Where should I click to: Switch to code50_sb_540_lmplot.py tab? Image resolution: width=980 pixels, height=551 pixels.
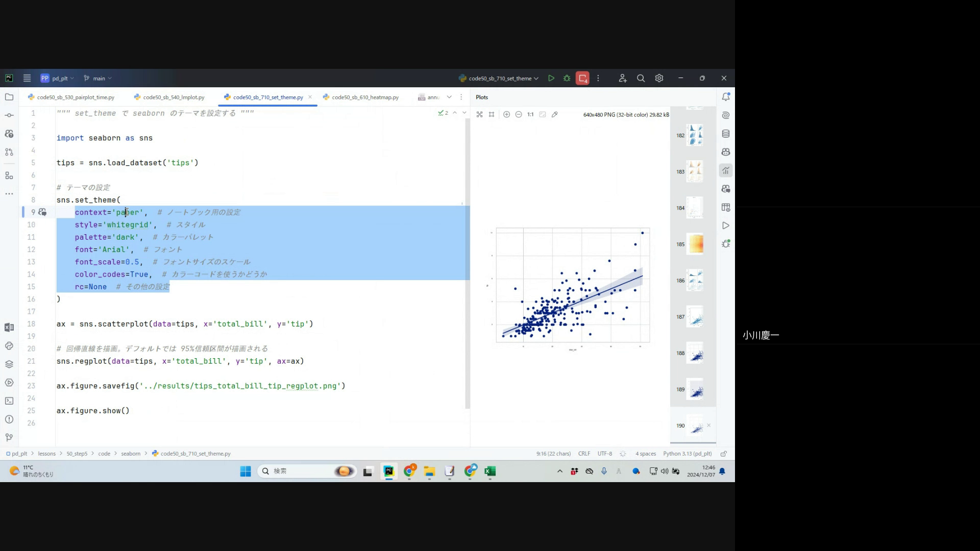[173, 97]
